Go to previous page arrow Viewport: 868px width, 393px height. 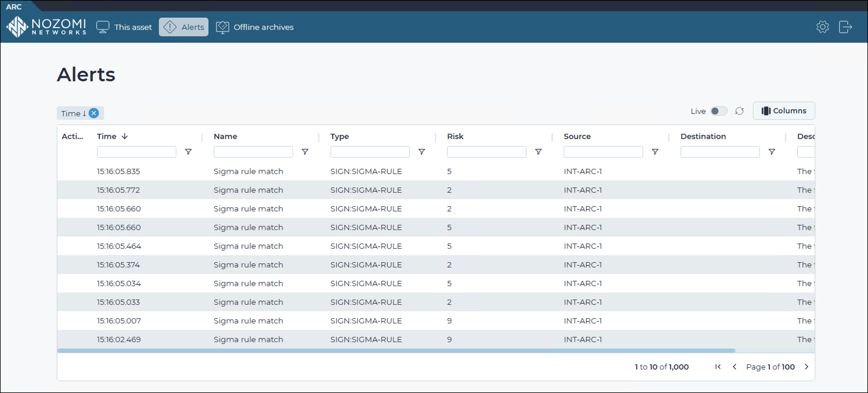pos(735,367)
